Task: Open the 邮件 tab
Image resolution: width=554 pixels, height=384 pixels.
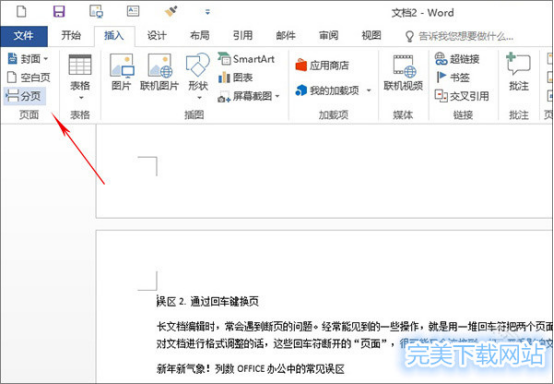Action: click(x=285, y=35)
